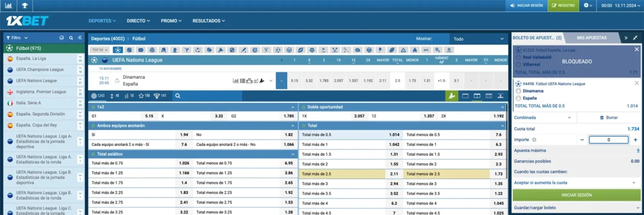Collapse the Total asiático market section

click(293, 154)
